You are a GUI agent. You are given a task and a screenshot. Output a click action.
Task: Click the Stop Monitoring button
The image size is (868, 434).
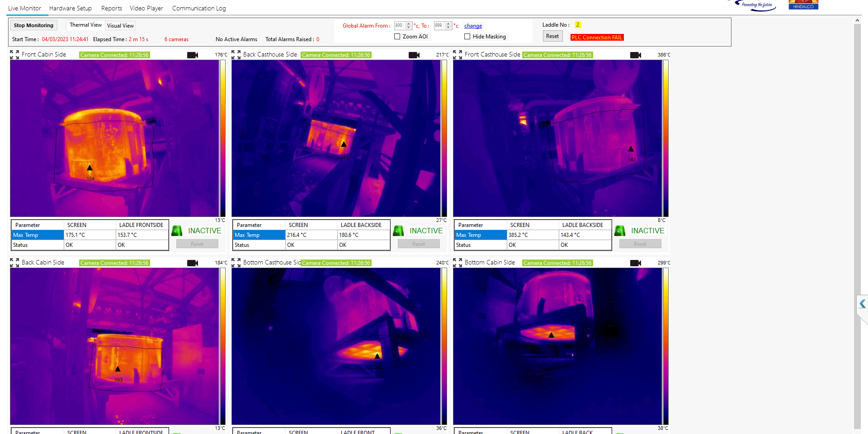tap(33, 25)
